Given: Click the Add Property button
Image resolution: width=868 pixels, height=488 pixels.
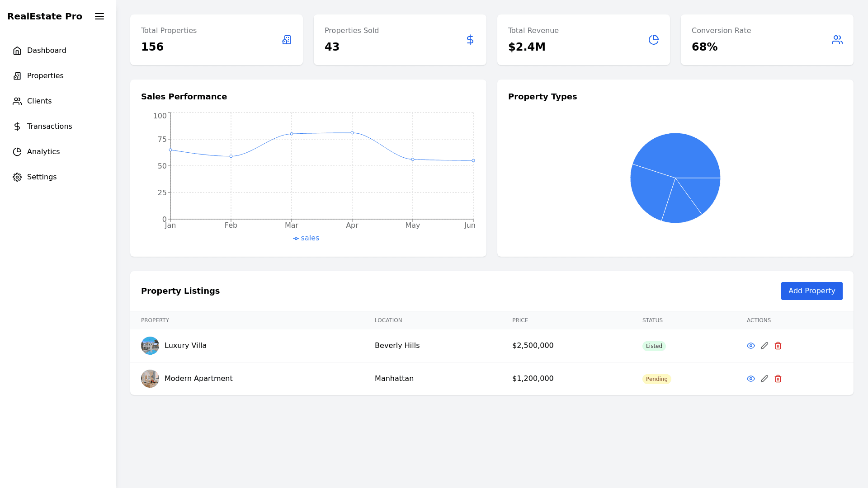Looking at the screenshot, I should pyautogui.click(x=811, y=291).
